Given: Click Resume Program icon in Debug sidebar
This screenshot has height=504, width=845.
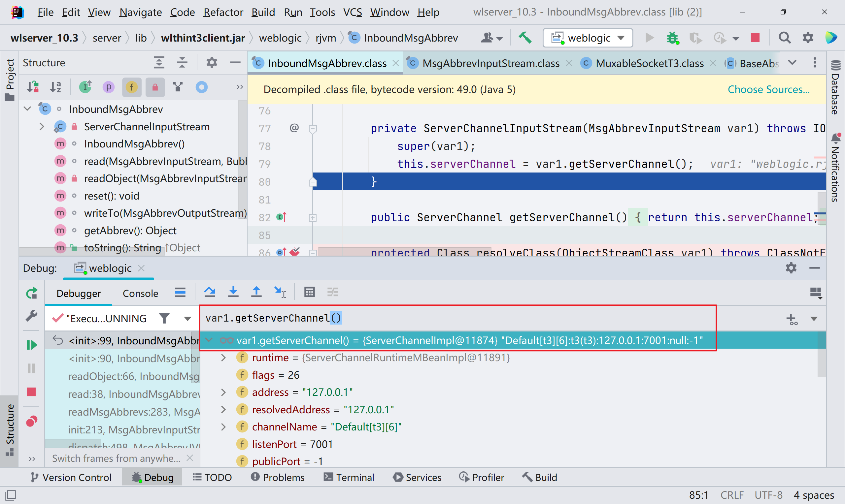Looking at the screenshot, I should (x=32, y=345).
